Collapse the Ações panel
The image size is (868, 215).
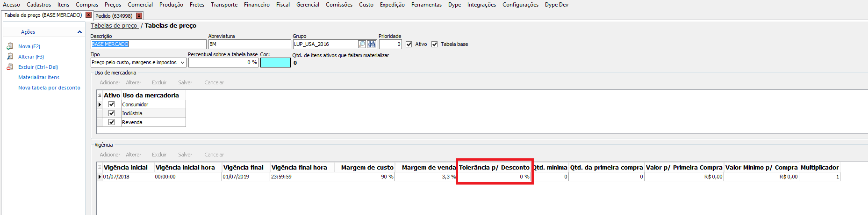(x=79, y=32)
